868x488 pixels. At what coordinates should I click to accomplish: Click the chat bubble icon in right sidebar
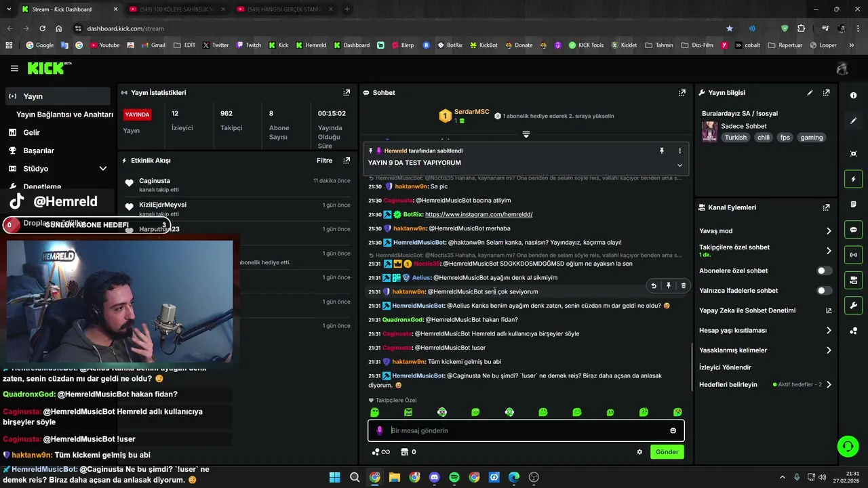[853, 230]
